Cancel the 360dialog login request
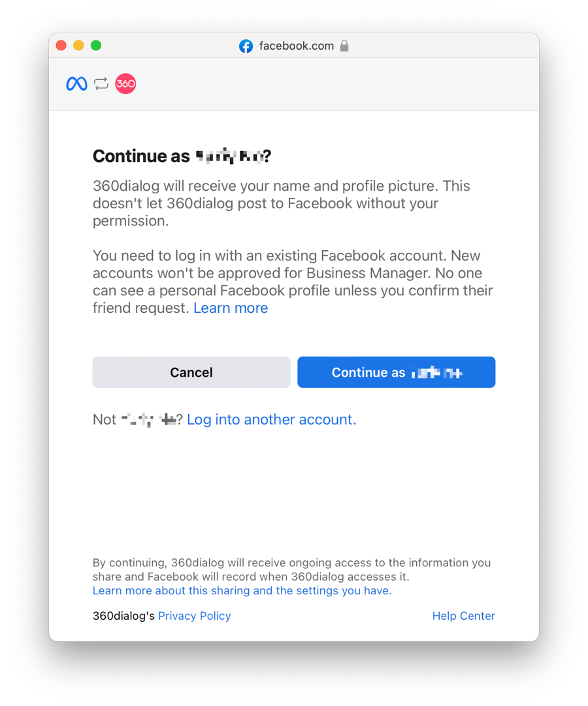 tap(191, 372)
